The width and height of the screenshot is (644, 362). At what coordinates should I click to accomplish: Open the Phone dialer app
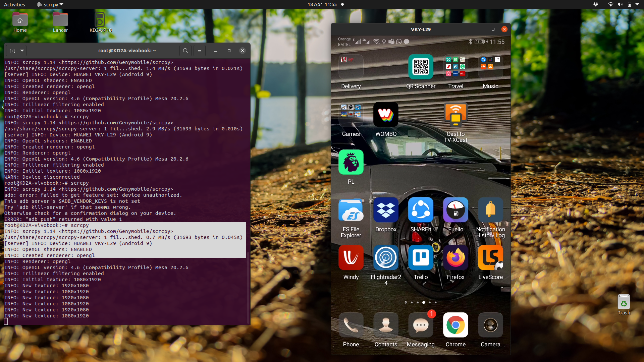tap(351, 325)
